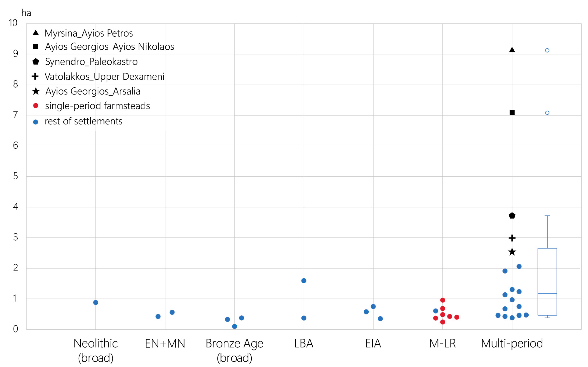
Task: Click the square legend marker for Ayios Nikolaos
Action: pyautogui.click(x=36, y=47)
